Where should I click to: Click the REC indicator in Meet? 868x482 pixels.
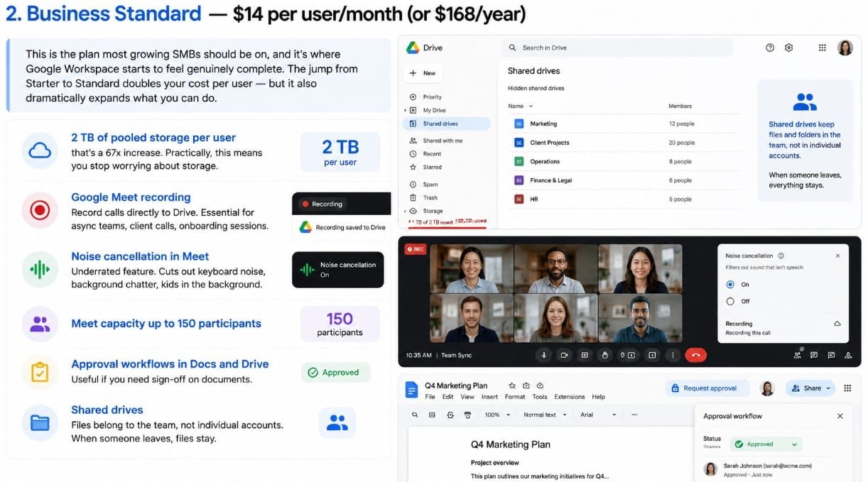415,249
